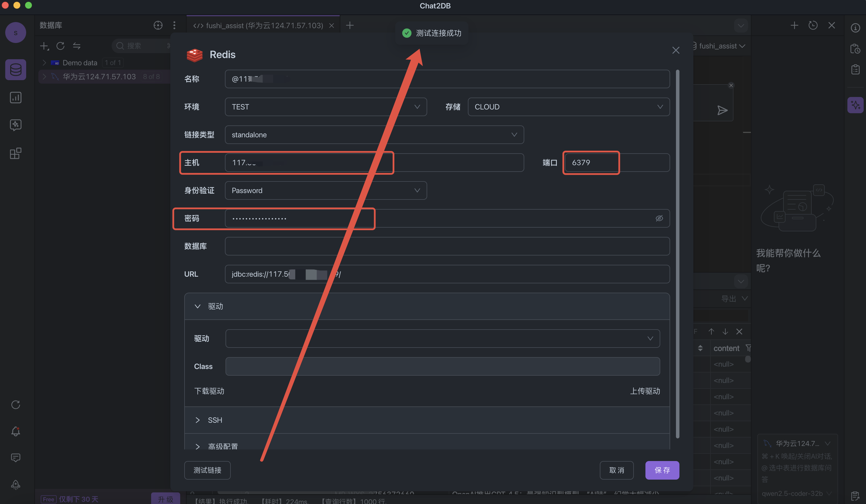Expand the Demo data tree item

(x=44, y=63)
